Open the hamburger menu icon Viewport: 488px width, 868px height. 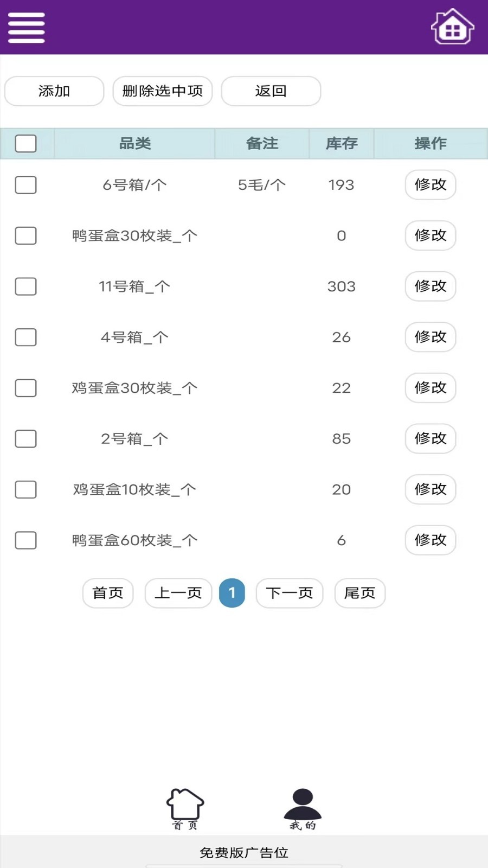[26, 28]
